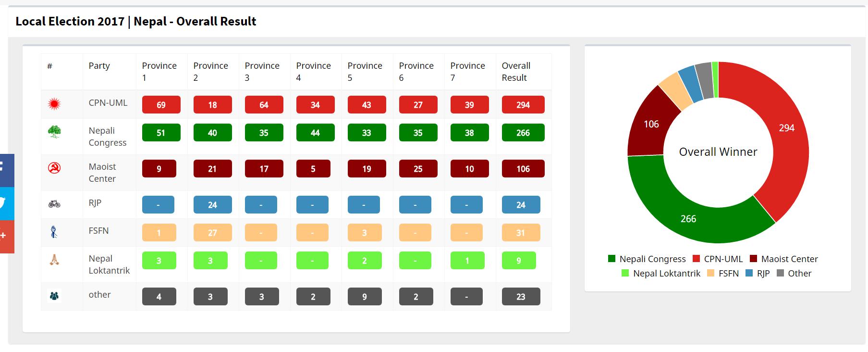Click Maoist Center overall result badge 106
Viewport: 868px width, 352px height.
523,169
